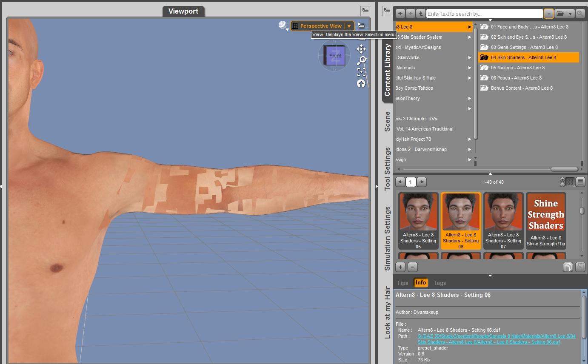Open the 02 Skin and Eye folder
The width and height of the screenshot is (588, 364).
point(529,37)
